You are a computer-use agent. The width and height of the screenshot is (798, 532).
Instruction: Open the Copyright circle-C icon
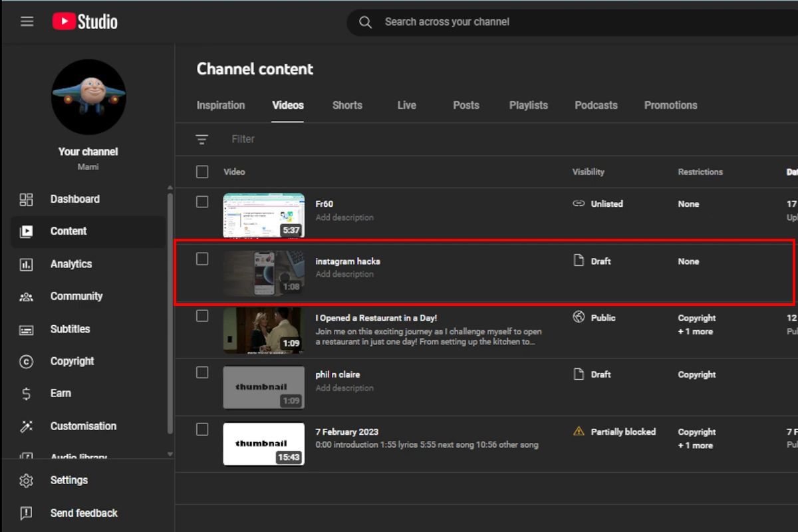(26, 362)
